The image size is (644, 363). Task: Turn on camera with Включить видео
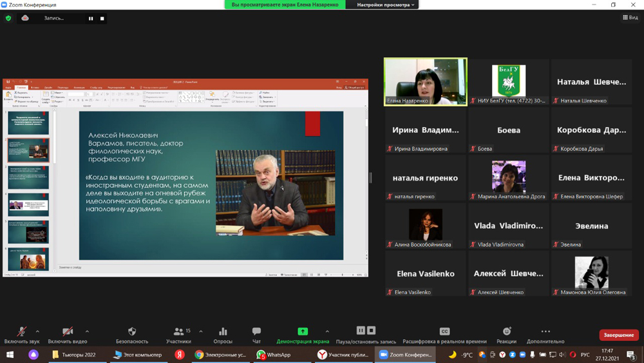(68, 332)
